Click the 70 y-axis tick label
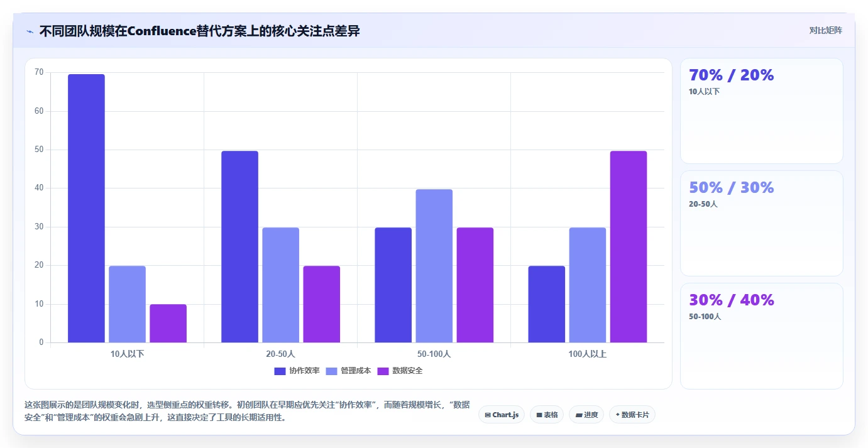868x448 pixels. [x=39, y=72]
